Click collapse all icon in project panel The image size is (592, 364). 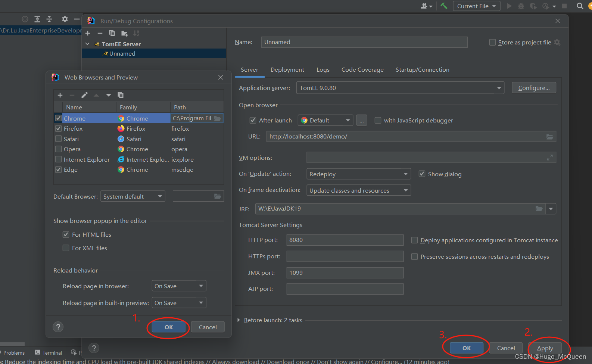pyautogui.click(x=49, y=19)
